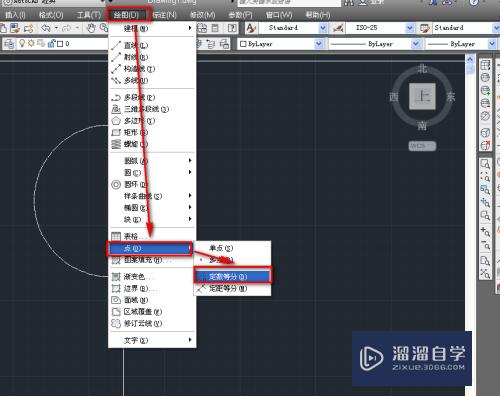The height and width of the screenshot is (396, 500).
Task: Click the Zoom In plus magnifier icon
Action: (485, 232)
